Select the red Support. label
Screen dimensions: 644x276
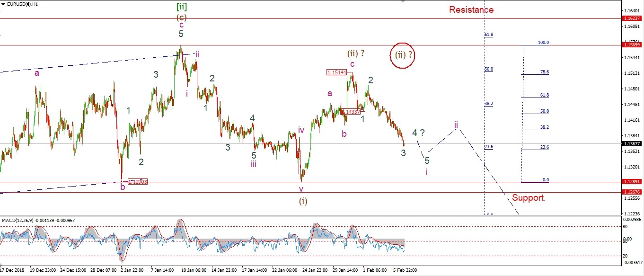529,198
